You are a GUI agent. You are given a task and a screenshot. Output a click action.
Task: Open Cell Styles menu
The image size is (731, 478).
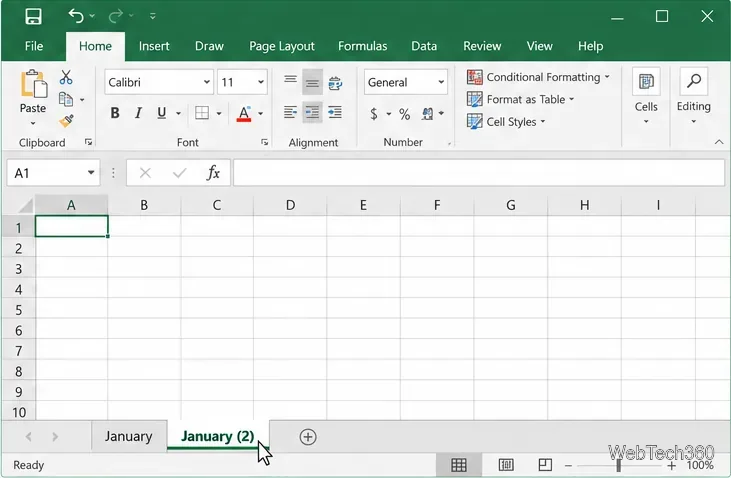tap(506, 122)
